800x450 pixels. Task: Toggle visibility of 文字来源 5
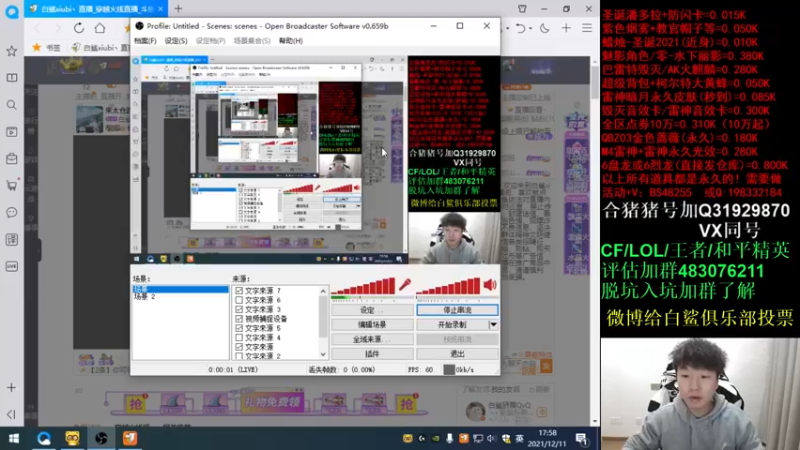tap(239, 328)
